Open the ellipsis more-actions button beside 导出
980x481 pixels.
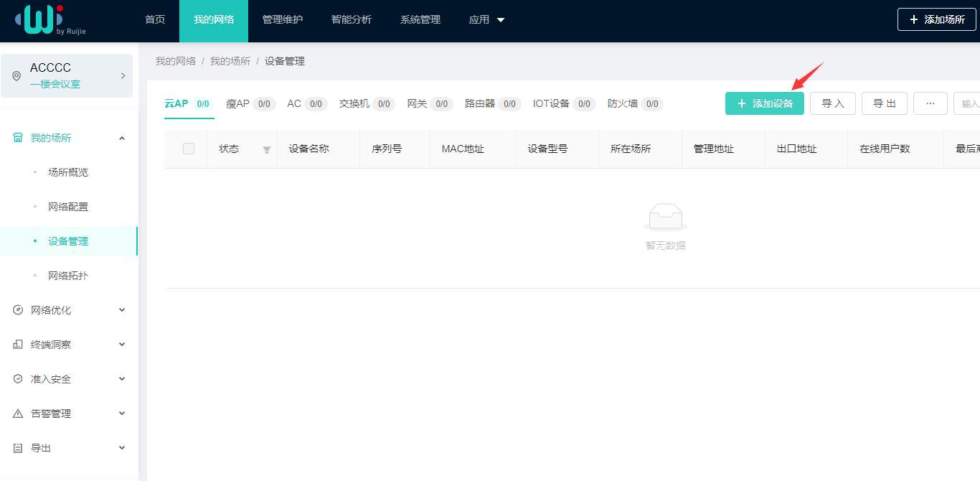pos(930,103)
